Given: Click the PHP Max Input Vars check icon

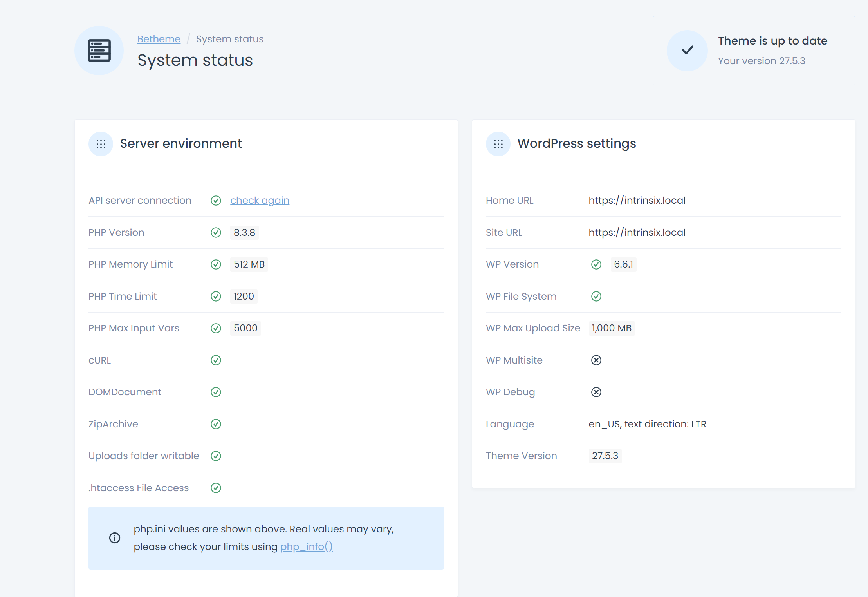Looking at the screenshot, I should [216, 328].
